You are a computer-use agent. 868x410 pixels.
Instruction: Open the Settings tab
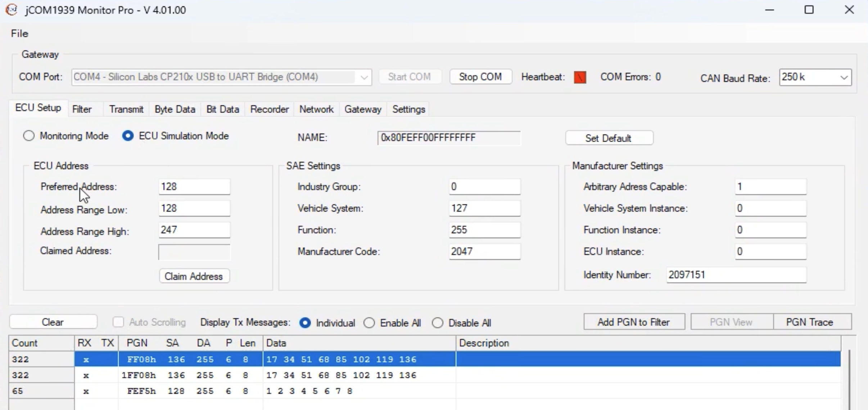[409, 109]
